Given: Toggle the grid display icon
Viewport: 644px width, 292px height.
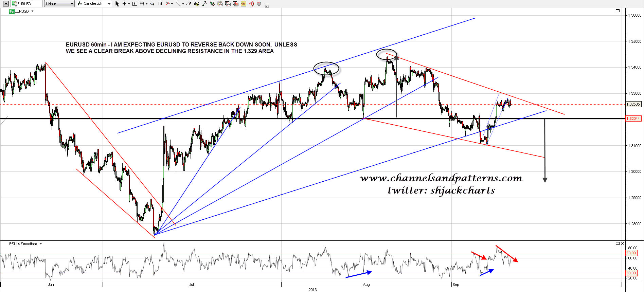Looking at the screenshot, I should pos(142,4).
